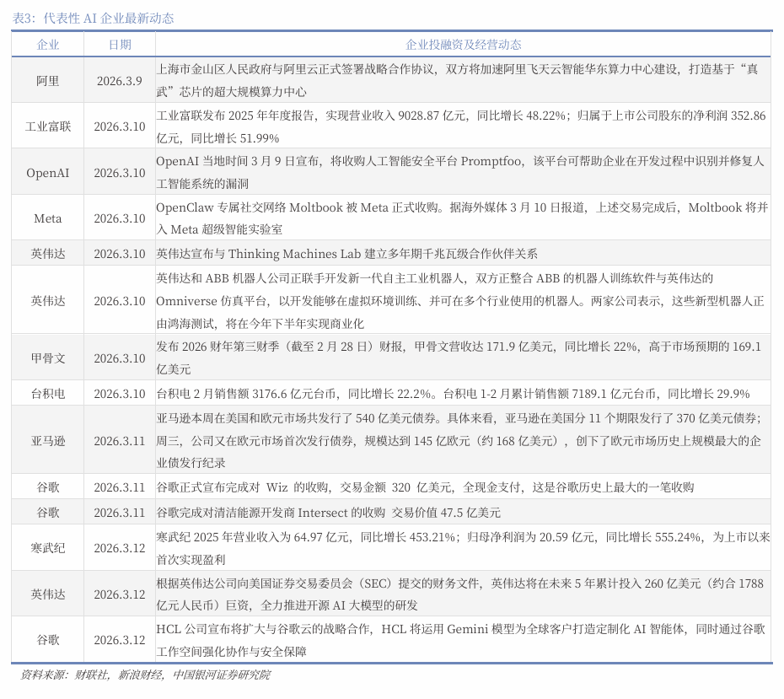Click the 2026.3.9 date cell

point(120,81)
